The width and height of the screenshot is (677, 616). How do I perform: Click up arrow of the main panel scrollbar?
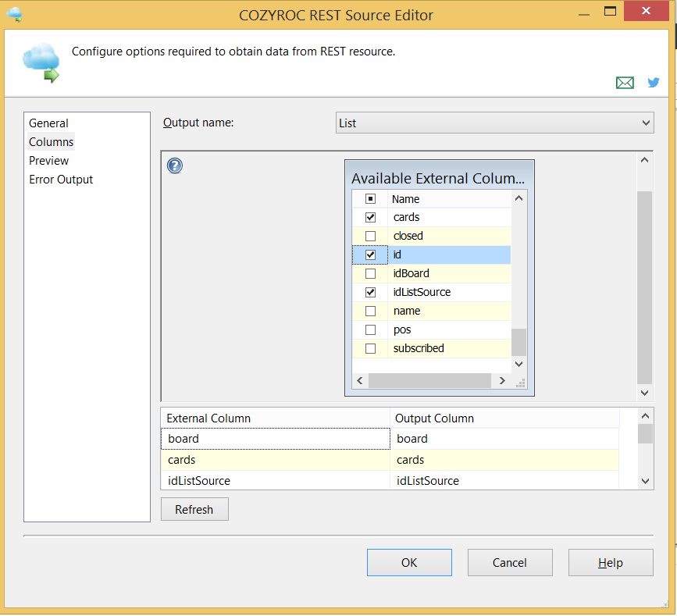click(x=645, y=160)
